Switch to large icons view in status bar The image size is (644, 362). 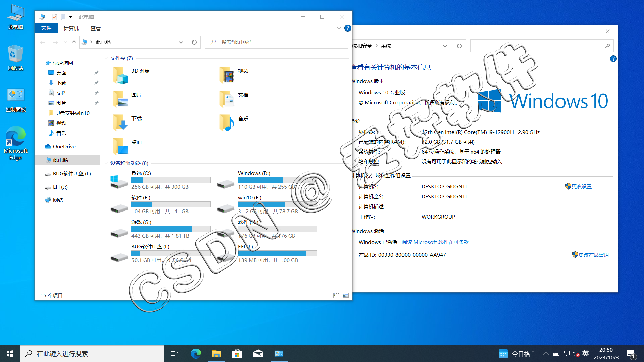tap(346, 295)
